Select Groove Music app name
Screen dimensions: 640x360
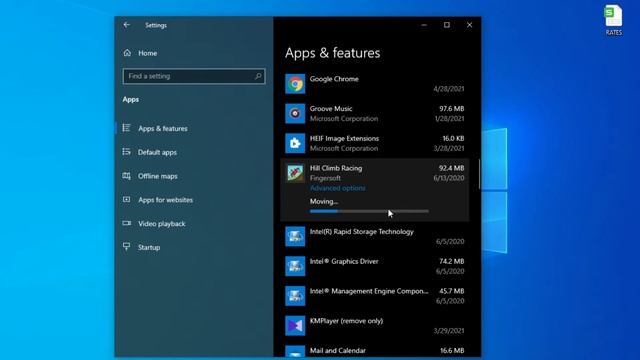pos(331,109)
